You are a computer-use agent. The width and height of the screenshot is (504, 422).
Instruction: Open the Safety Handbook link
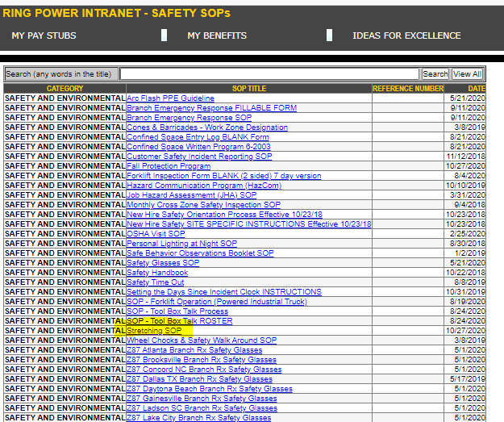(157, 273)
